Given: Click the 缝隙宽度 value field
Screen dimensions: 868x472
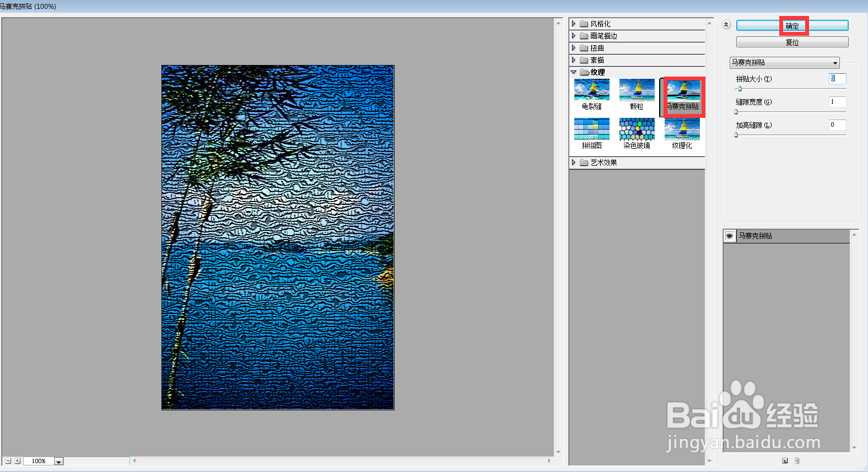Looking at the screenshot, I should click(837, 102).
